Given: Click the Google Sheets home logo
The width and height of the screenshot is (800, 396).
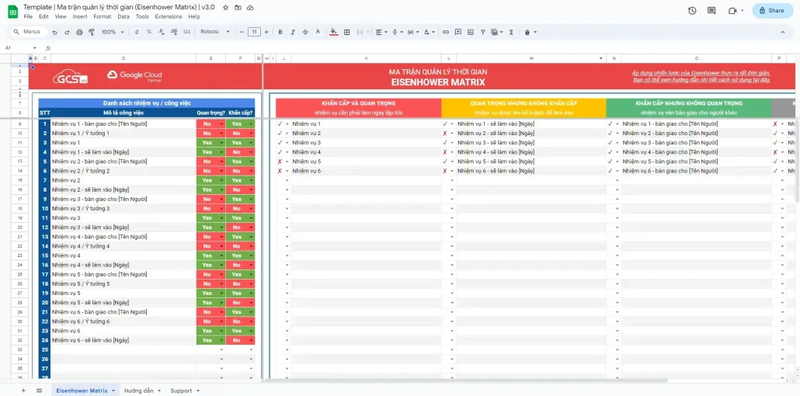Looking at the screenshot, I should pyautogui.click(x=13, y=11).
